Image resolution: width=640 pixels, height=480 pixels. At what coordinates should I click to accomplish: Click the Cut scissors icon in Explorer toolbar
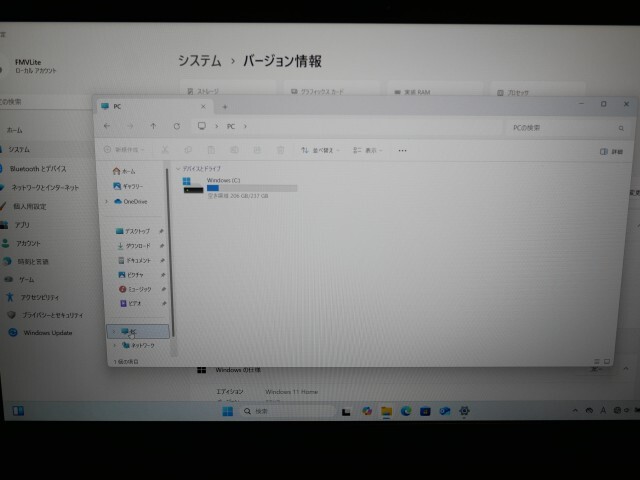point(165,150)
